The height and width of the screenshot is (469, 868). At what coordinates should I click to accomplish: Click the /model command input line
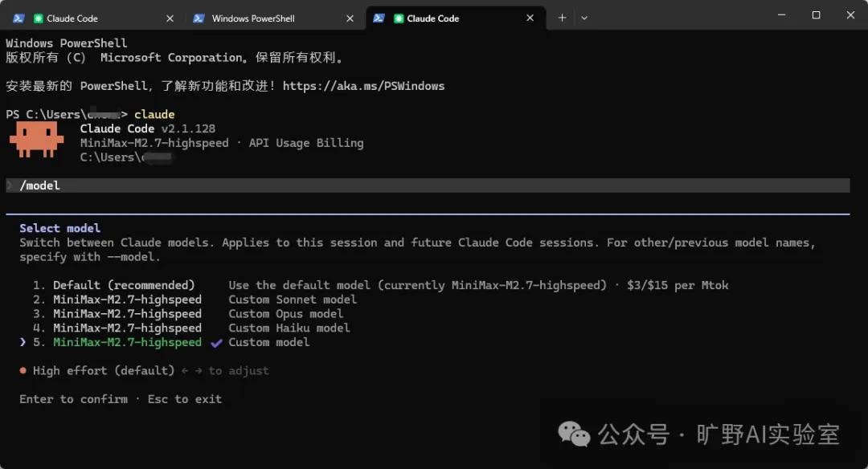tap(428, 186)
